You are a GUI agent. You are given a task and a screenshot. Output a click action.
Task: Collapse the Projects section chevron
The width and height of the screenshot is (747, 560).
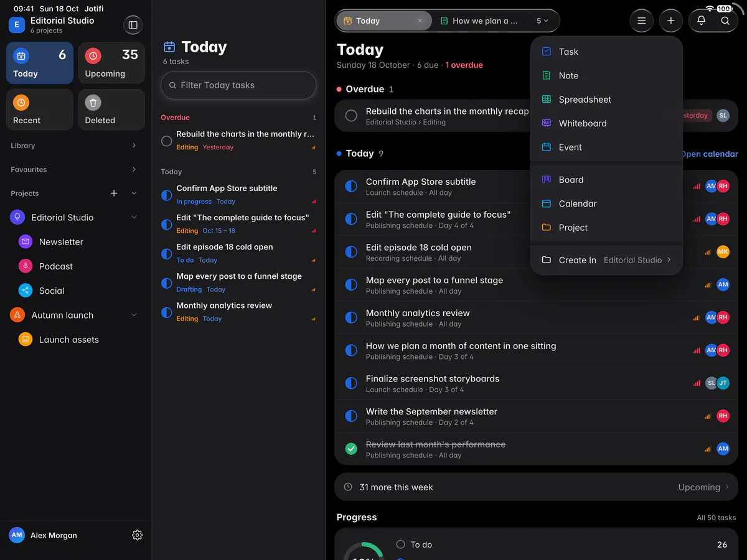click(x=134, y=194)
